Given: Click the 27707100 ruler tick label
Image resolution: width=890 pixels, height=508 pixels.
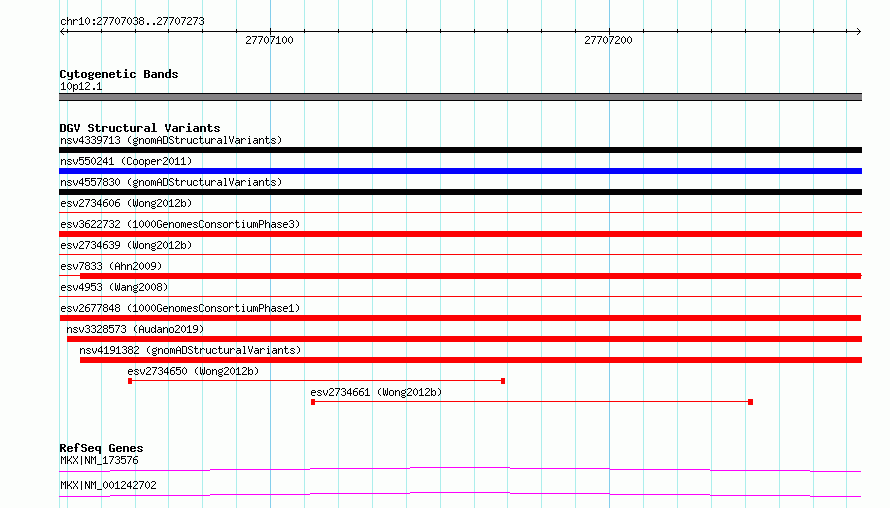Looking at the screenshot, I should [269, 40].
